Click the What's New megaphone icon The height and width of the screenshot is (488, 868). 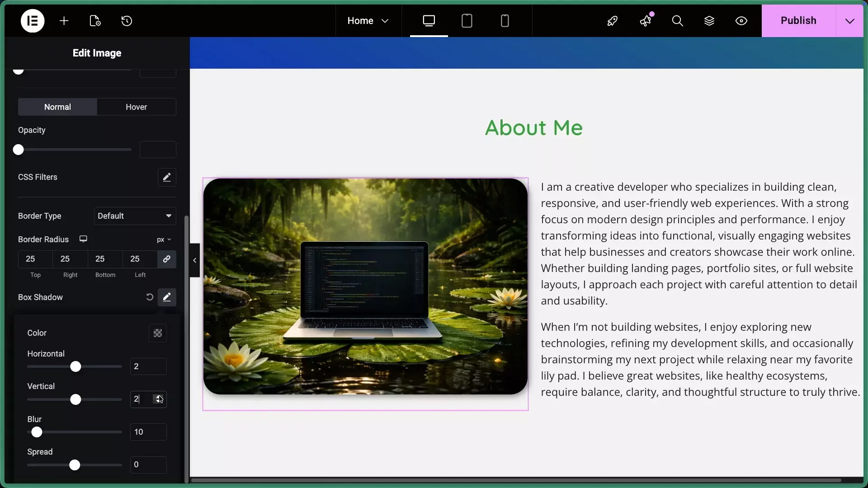[x=646, y=21]
